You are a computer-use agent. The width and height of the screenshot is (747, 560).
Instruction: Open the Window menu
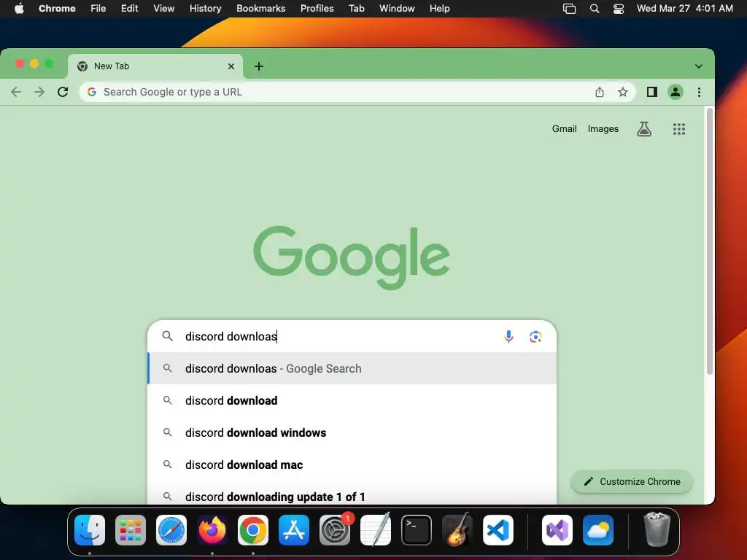[x=397, y=8]
